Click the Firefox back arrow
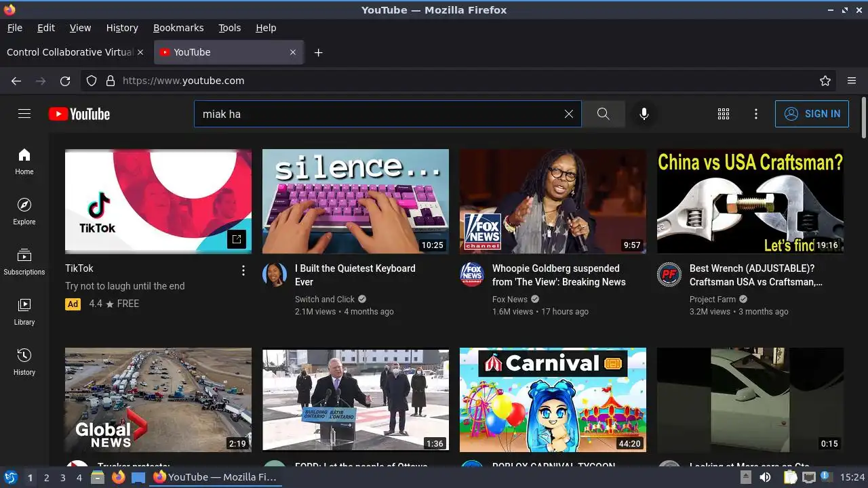The width and height of the screenshot is (868, 488). (x=16, y=81)
